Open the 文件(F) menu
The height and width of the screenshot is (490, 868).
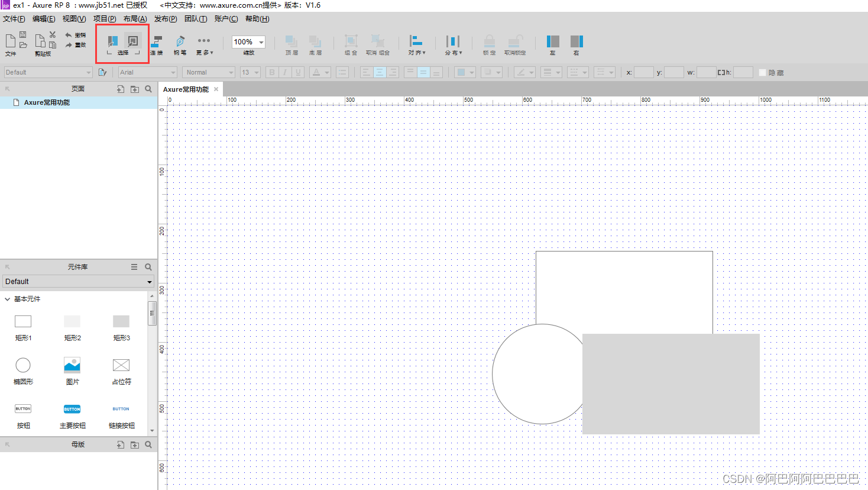tap(14, 19)
